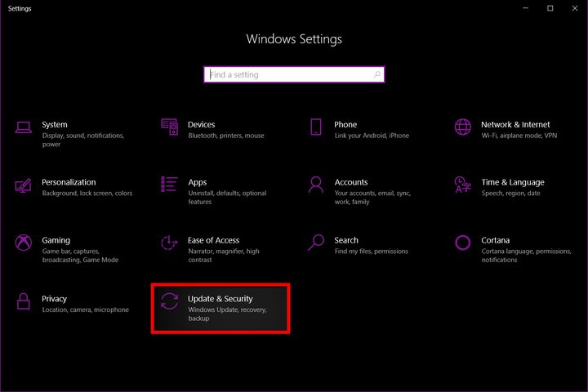
Task: Open the Network & Internet globe icon
Action: pyautogui.click(x=463, y=127)
